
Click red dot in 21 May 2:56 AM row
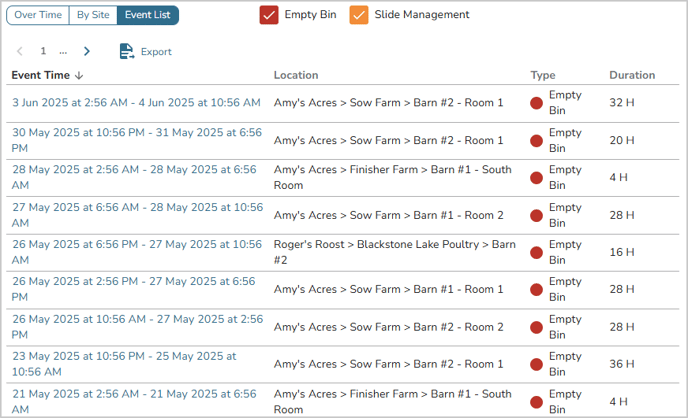tap(536, 402)
